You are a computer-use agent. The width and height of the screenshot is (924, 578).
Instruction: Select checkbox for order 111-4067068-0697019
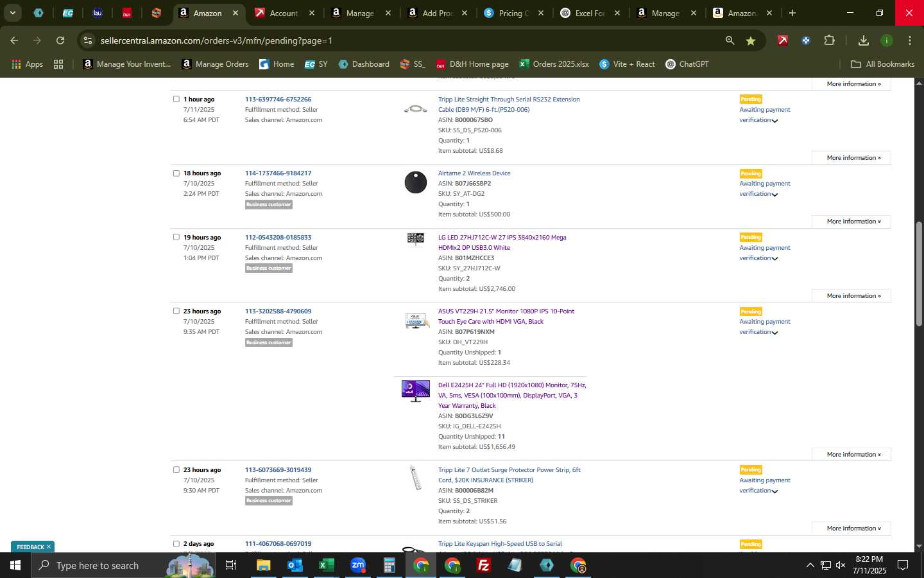tap(176, 543)
